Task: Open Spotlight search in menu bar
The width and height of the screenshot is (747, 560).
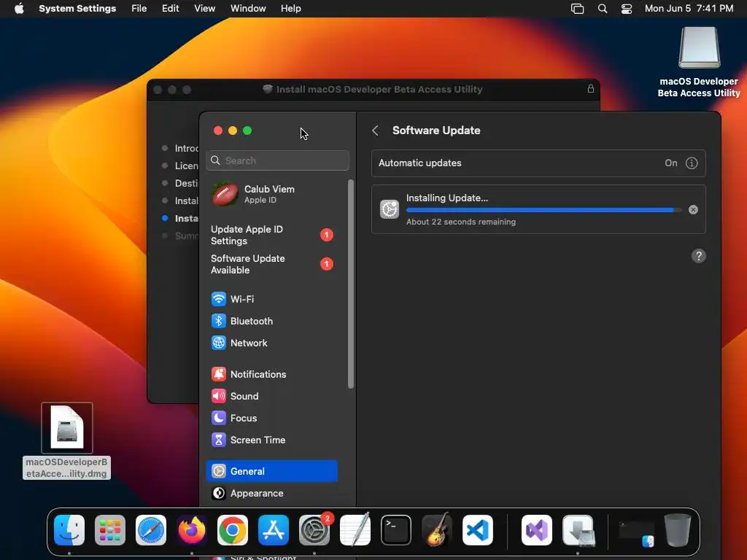Action: click(x=603, y=9)
